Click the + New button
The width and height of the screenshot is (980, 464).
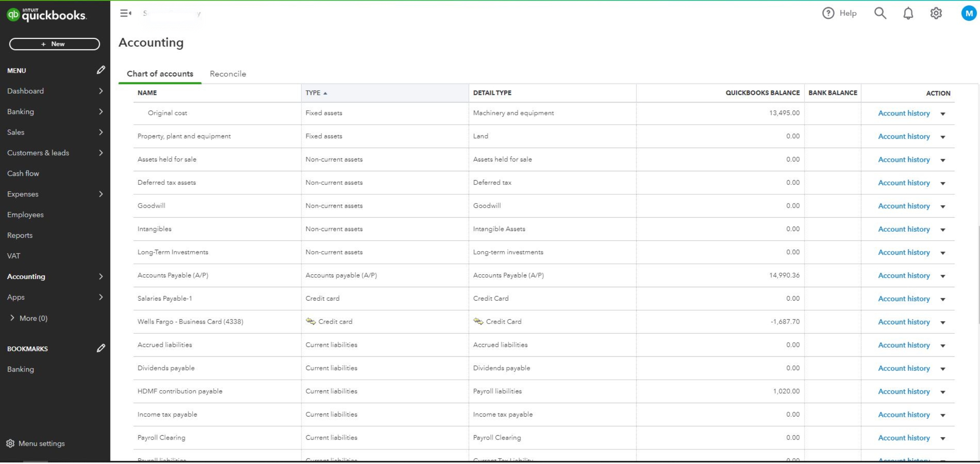tap(55, 44)
